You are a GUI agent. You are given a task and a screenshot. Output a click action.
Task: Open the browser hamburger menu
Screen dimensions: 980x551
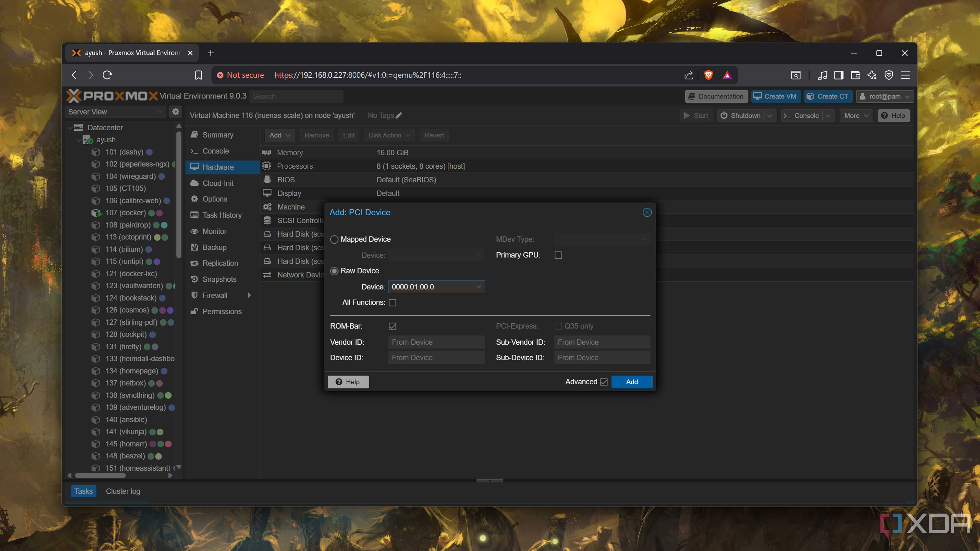coord(905,75)
